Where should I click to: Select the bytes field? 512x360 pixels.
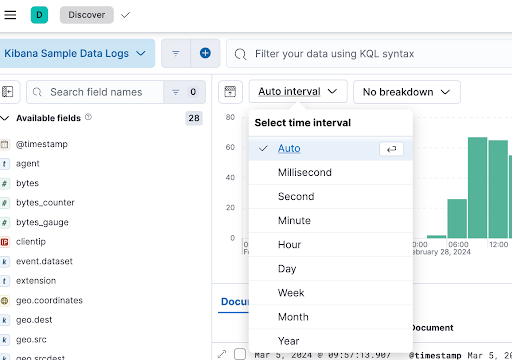(27, 183)
